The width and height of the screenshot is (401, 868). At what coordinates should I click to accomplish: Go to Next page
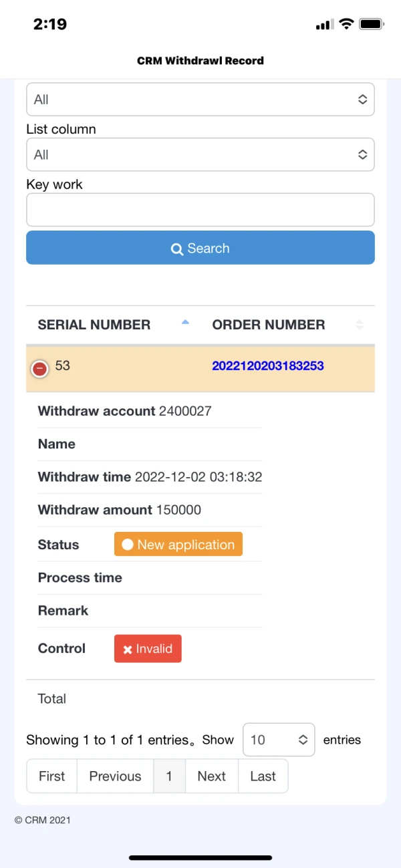pyautogui.click(x=211, y=776)
